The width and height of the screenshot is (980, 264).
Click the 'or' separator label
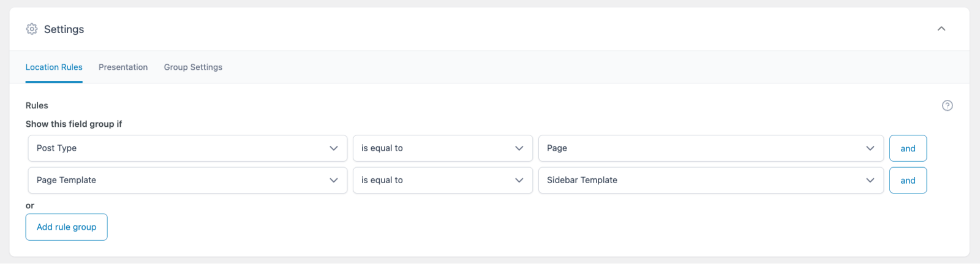[x=30, y=206]
